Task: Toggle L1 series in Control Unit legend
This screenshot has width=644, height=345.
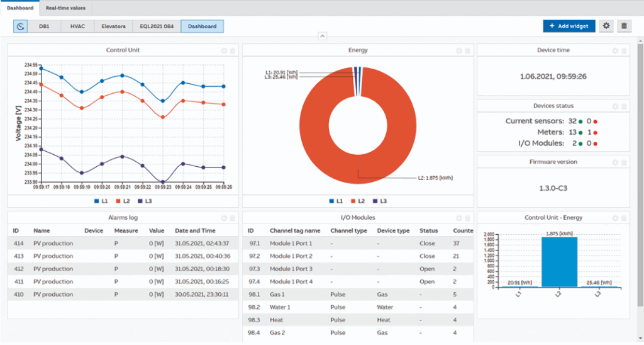Action: [x=101, y=201]
